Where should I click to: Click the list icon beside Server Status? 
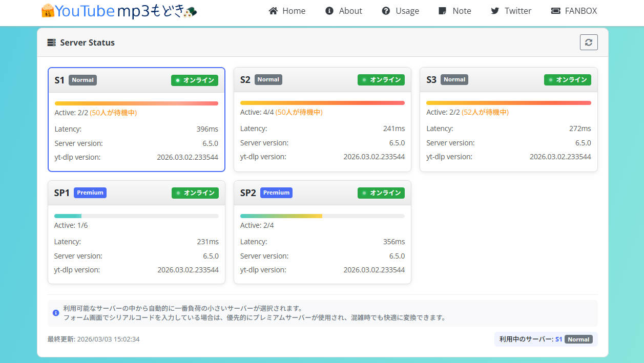pyautogui.click(x=51, y=42)
